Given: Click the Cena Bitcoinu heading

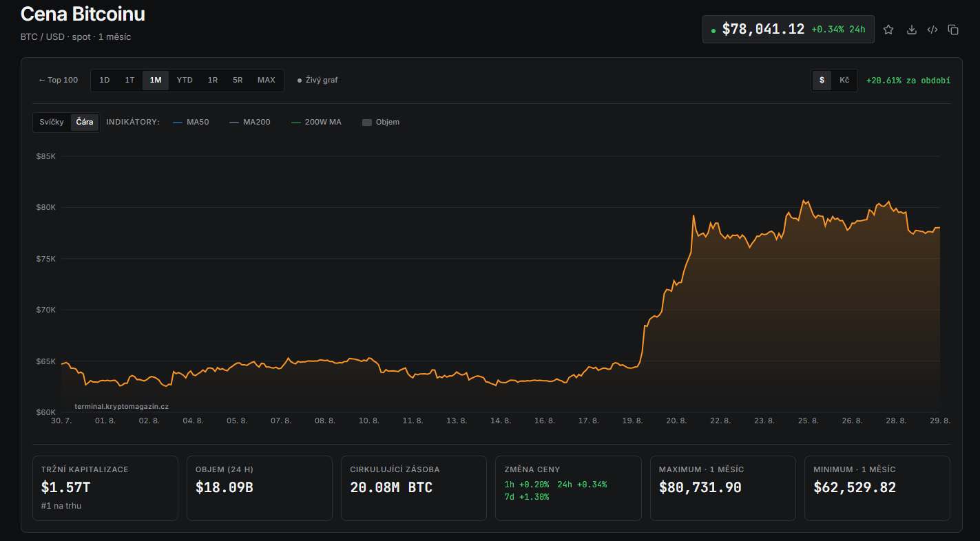Looking at the screenshot, I should click(x=83, y=14).
